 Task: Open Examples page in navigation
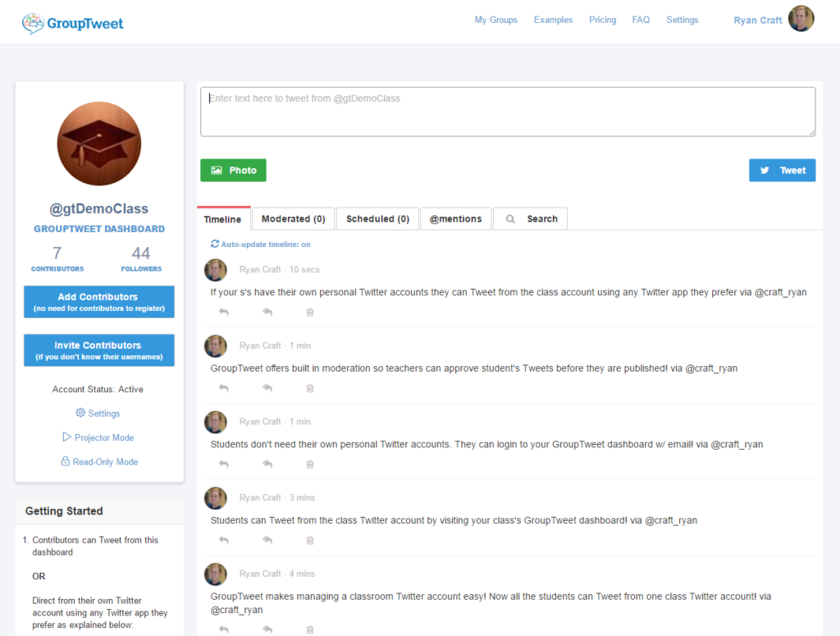tap(553, 20)
